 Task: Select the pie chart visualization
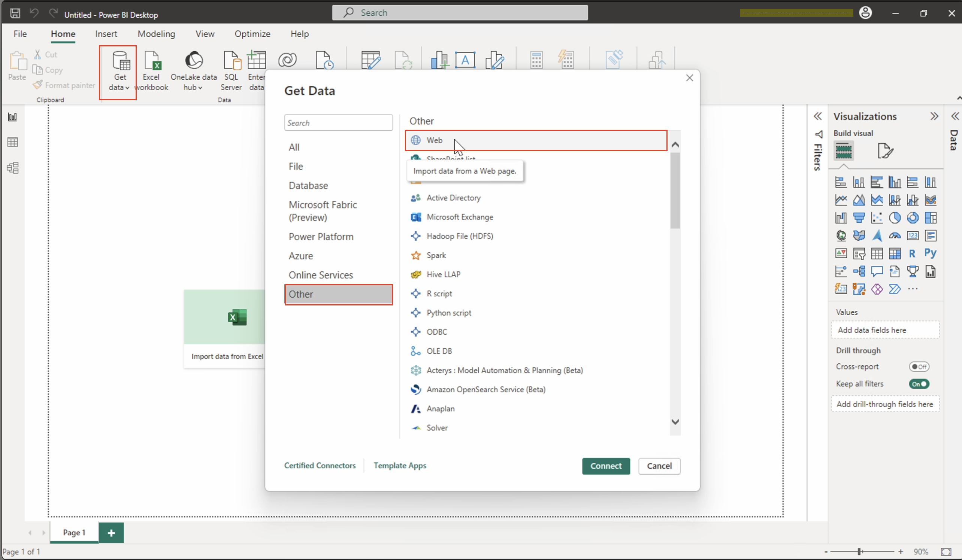pyautogui.click(x=895, y=218)
